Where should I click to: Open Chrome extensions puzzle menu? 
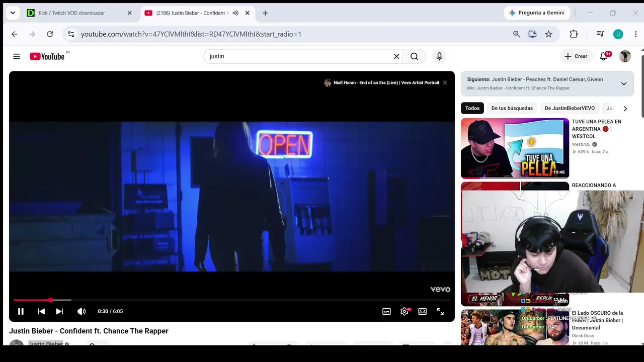[x=574, y=34]
